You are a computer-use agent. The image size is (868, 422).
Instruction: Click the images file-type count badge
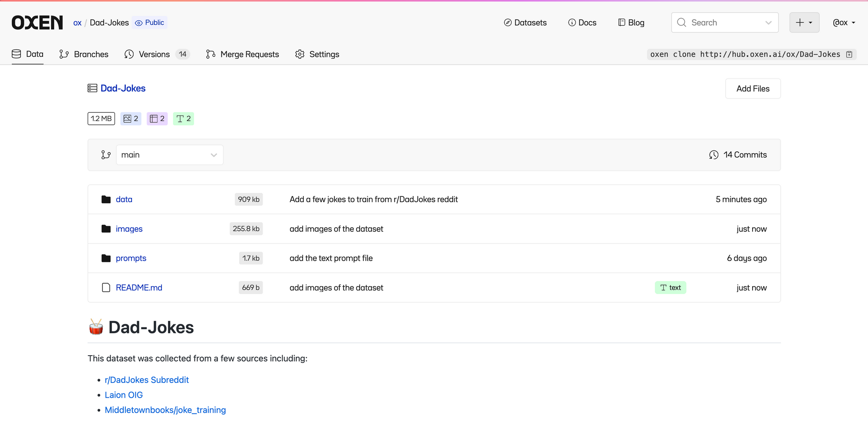131,118
